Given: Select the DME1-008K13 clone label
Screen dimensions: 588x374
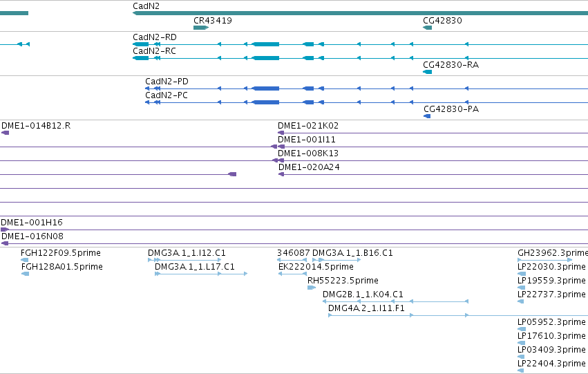Looking at the screenshot, I should tap(308, 153).
